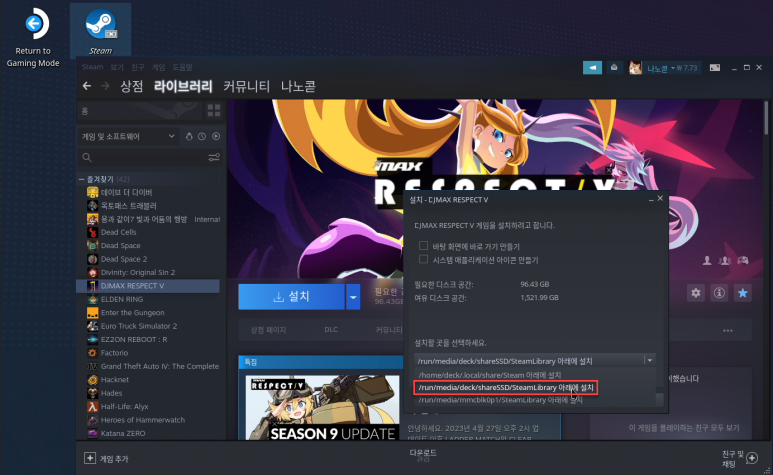Click the main page vertical scrollbar
This screenshot has height=475, width=773.
(766, 118)
